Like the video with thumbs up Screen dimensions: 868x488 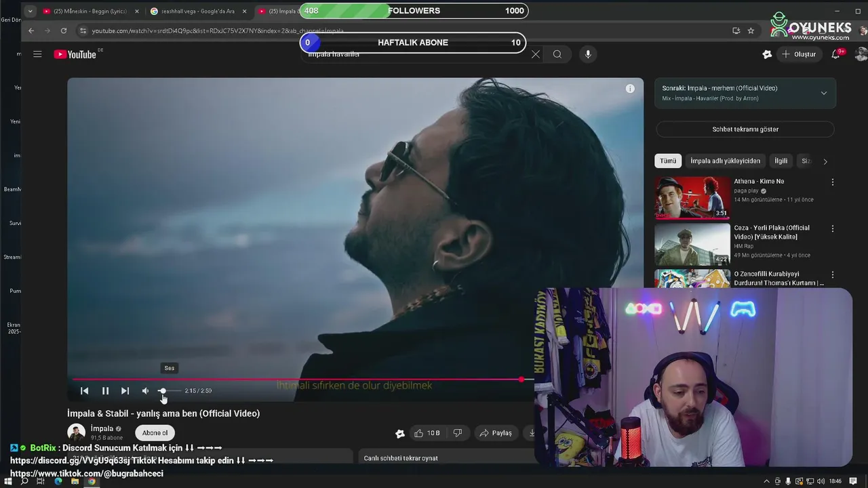[427, 433]
